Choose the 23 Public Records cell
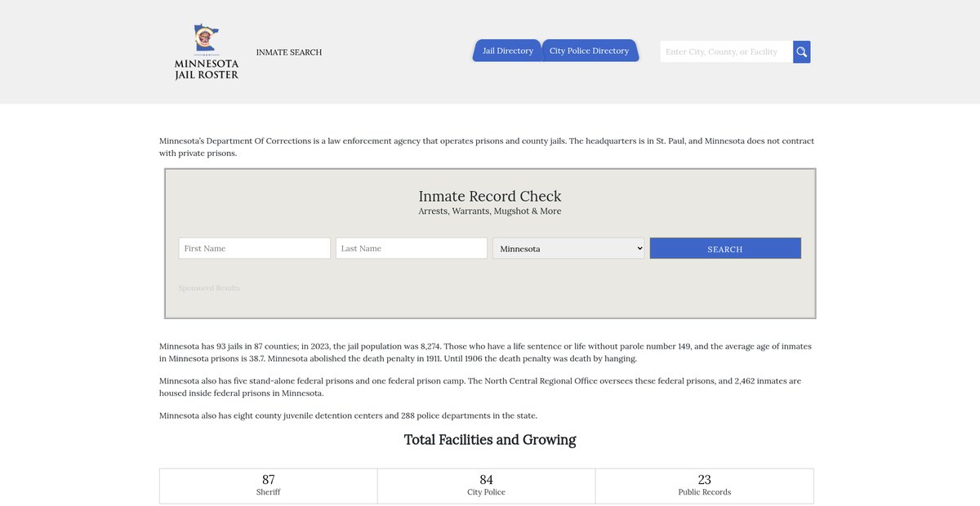This screenshot has height=506, width=980. coord(704,486)
